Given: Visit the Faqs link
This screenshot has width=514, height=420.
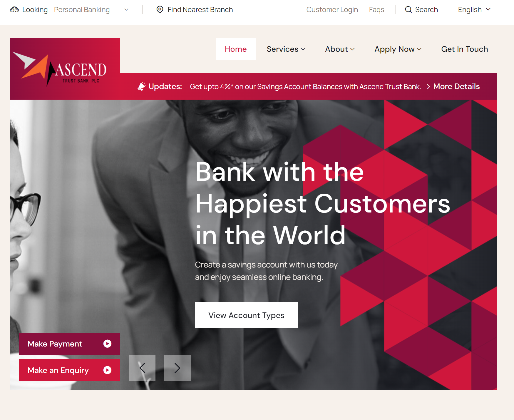Looking at the screenshot, I should point(376,10).
